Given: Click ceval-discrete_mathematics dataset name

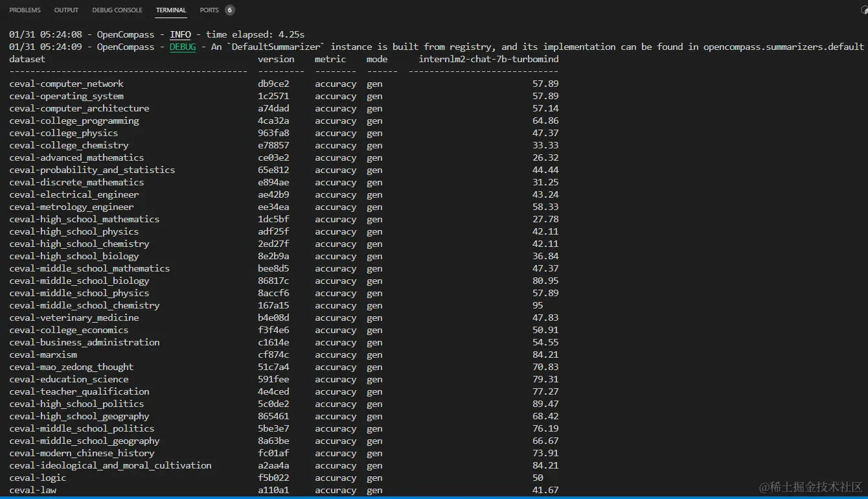Looking at the screenshot, I should pyautogui.click(x=76, y=182).
